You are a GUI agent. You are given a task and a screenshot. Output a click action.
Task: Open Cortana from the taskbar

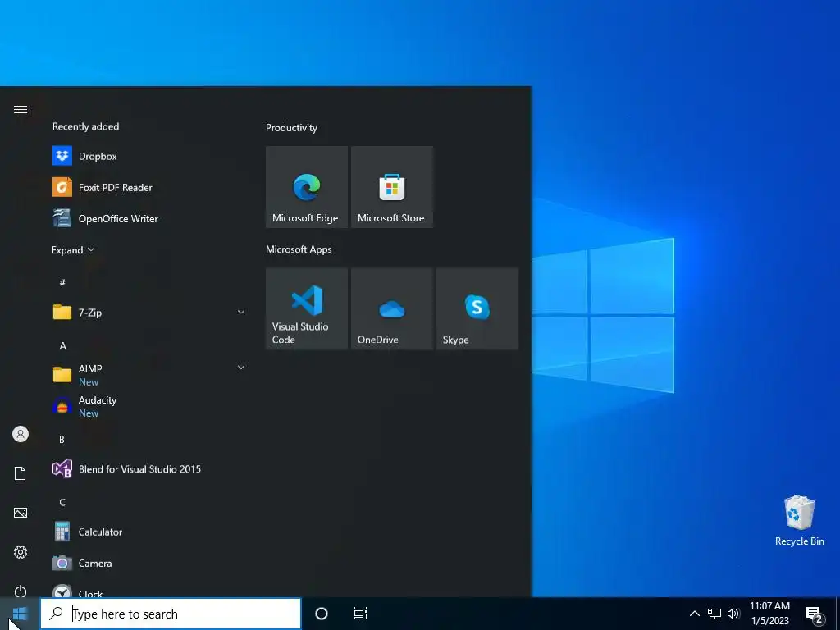tap(322, 614)
